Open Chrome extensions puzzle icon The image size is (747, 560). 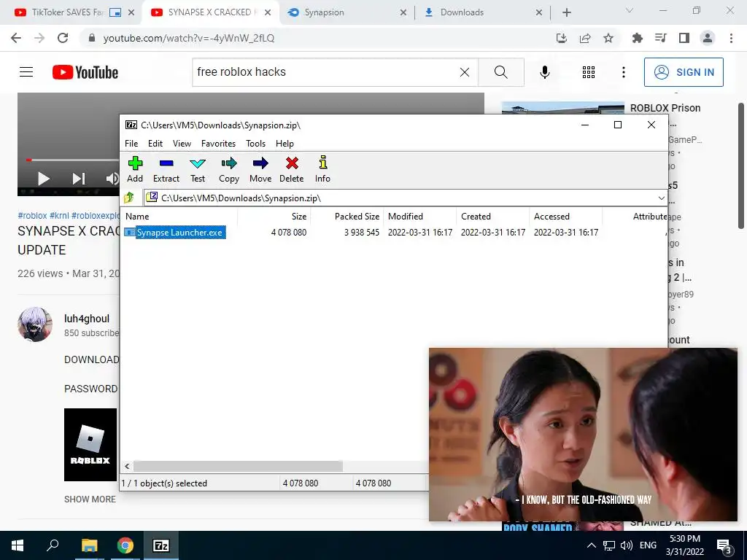click(637, 38)
